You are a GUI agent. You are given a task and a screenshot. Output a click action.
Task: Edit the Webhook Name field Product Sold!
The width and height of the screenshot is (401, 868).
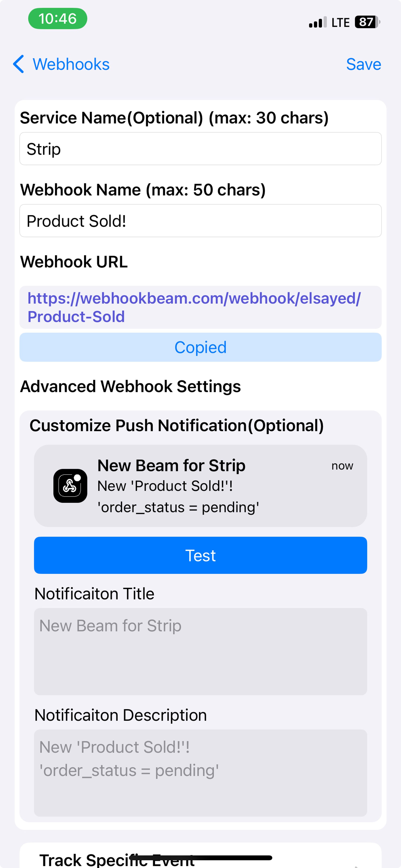click(200, 221)
